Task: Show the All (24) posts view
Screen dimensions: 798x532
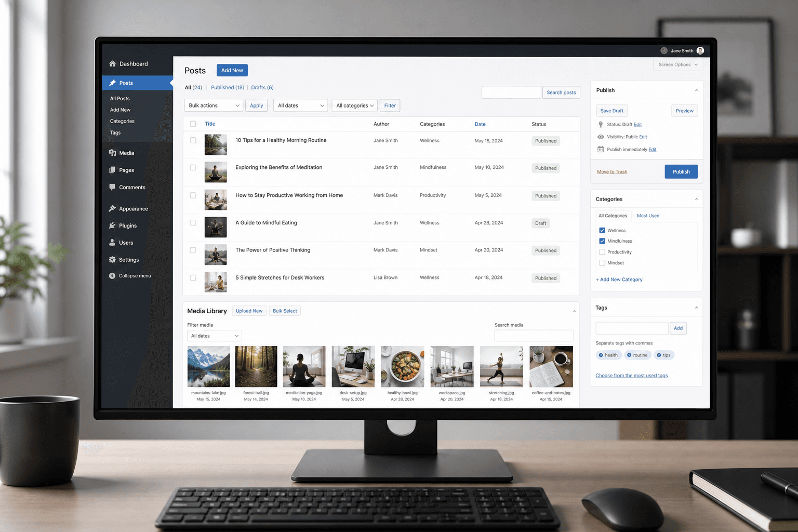Action: pos(193,87)
